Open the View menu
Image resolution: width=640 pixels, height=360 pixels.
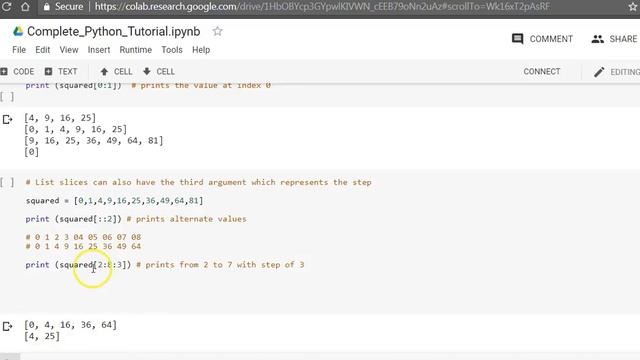coord(69,50)
